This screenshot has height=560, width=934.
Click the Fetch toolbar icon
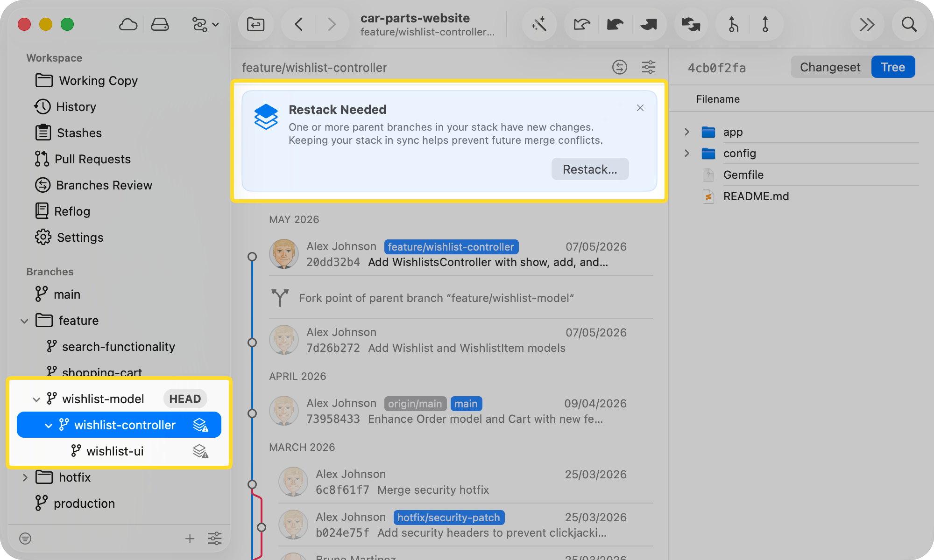(x=582, y=24)
